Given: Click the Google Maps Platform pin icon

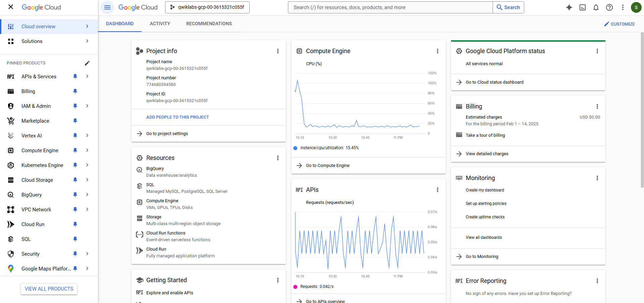Looking at the screenshot, I should click(x=11, y=269).
